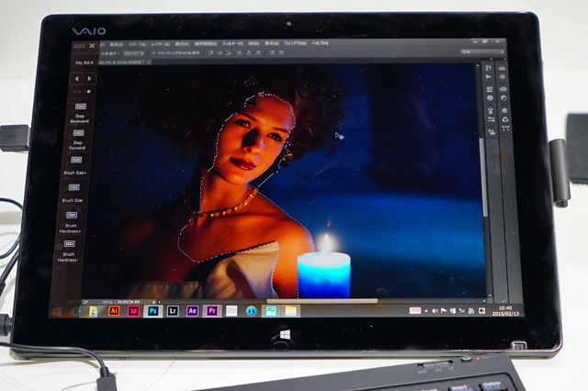Open the auto-select group dropdown
The width and height of the screenshot is (588, 391).
(135, 53)
